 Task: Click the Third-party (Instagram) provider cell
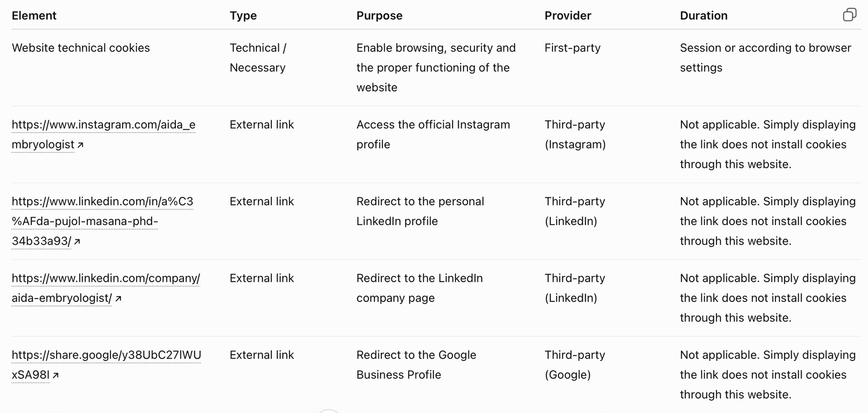click(x=575, y=135)
